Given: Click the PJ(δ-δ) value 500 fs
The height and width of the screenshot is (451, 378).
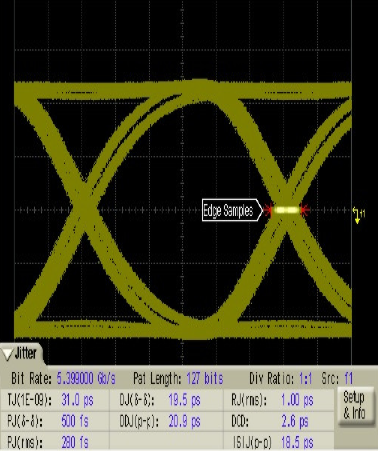Looking at the screenshot, I should [x=75, y=421].
